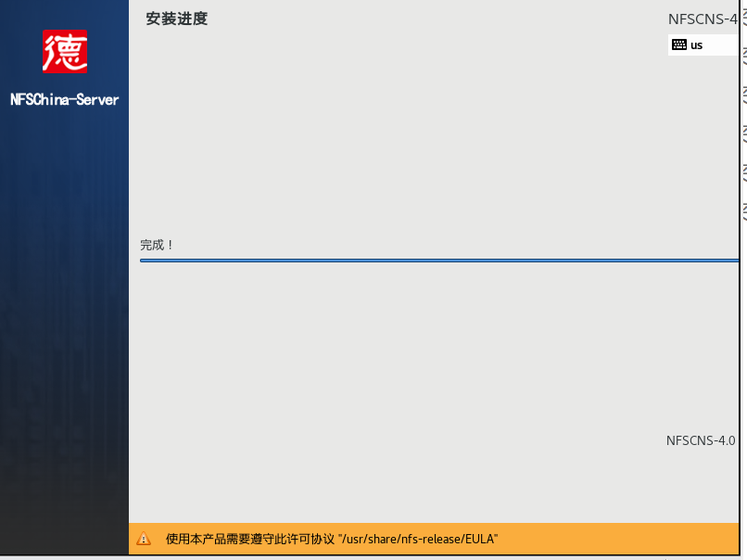This screenshot has height=560, width=747.
Task: Click the blue installation progress bar
Action: pyautogui.click(x=436, y=261)
